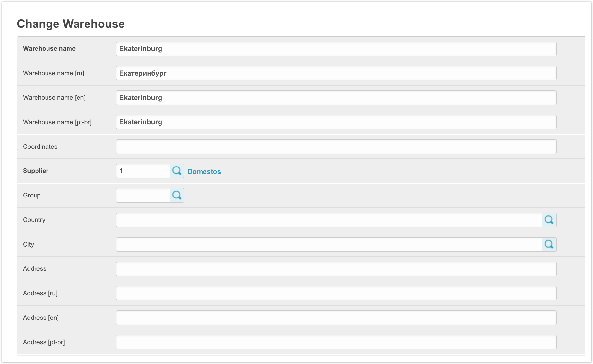Click the Address [pt-br] input field
The width and height of the screenshot is (593, 364).
[x=336, y=342]
